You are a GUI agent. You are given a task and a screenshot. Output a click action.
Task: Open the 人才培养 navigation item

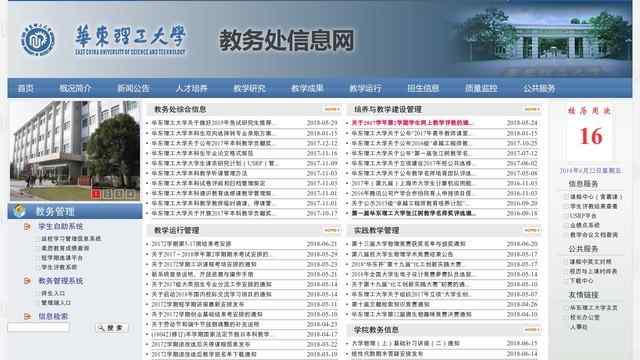[x=191, y=88]
